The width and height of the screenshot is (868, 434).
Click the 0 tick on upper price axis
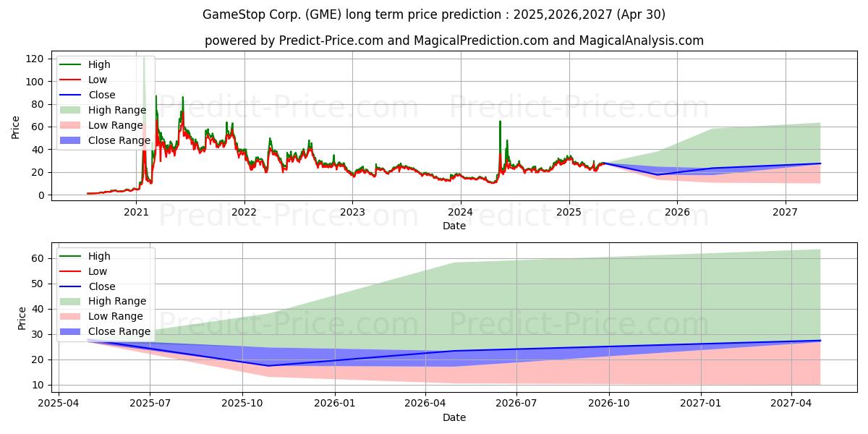click(43, 195)
